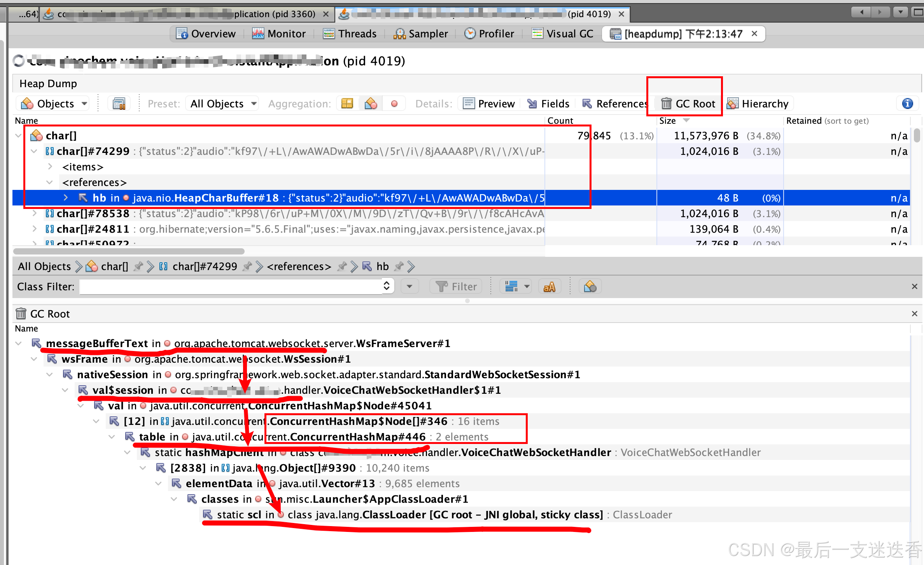Screen dimensions: 924x565
Task: Expand the <items> tree node
Action: pyautogui.click(x=50, y=167)
